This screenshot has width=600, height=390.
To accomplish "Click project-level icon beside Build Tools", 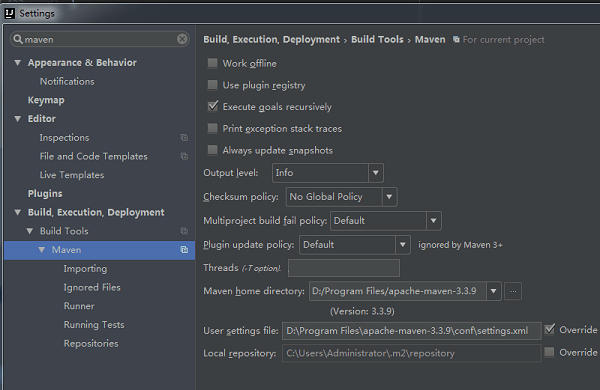I will [x=184, y=231].
